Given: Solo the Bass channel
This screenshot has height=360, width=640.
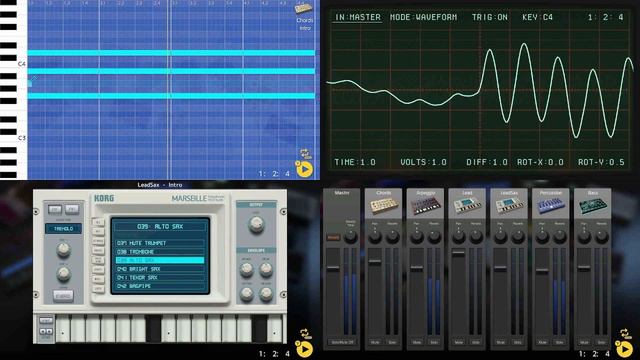Looking at the screenshot, I should (601, 342).
